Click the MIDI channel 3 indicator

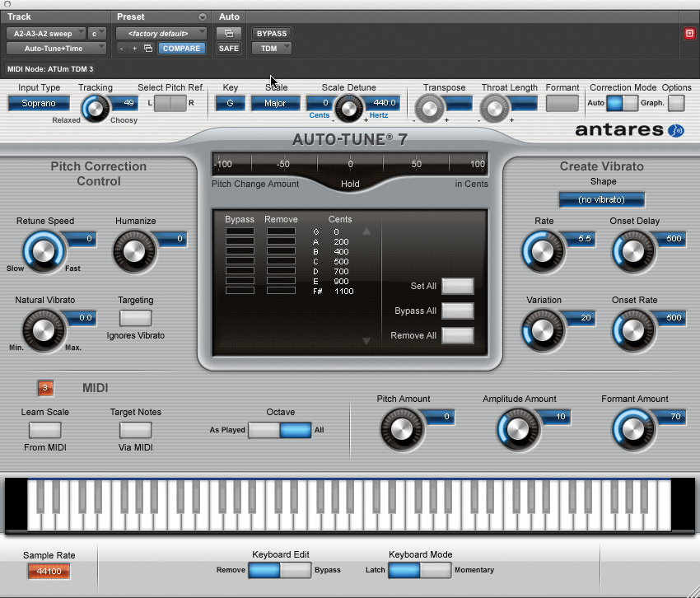click(45, 388)
